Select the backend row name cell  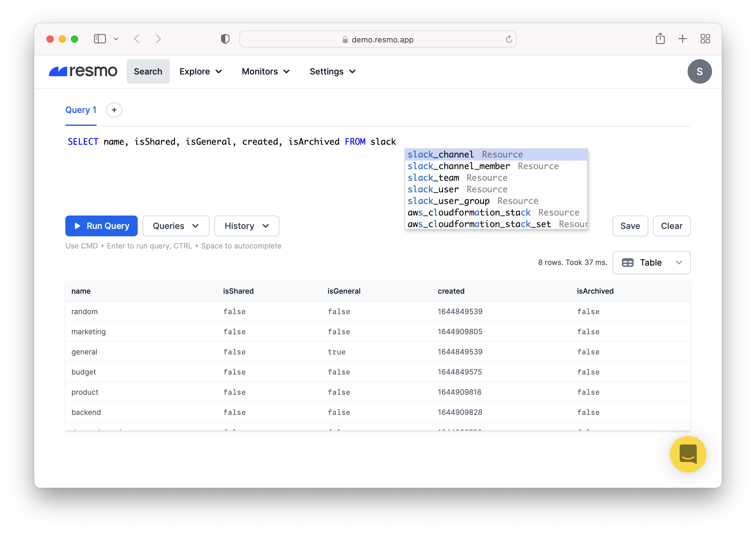[x=86, y=412]
